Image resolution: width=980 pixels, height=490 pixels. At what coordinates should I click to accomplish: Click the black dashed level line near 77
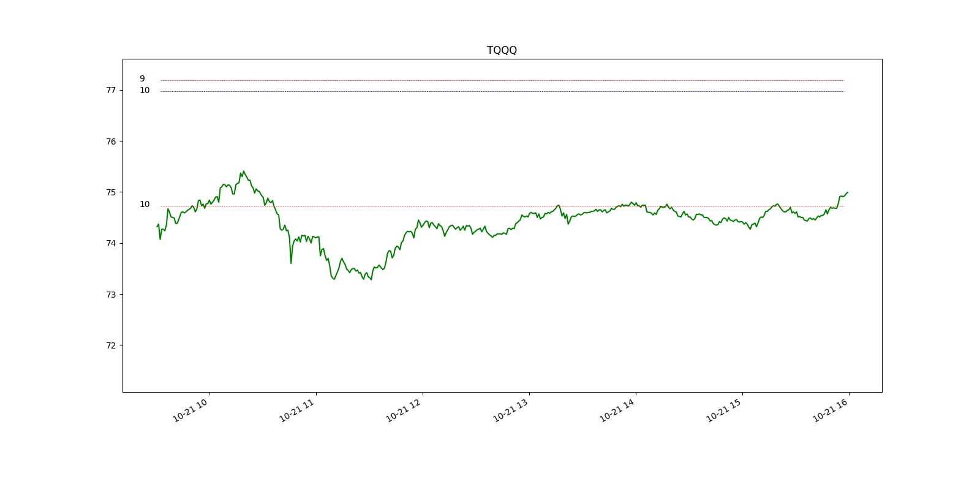[x=502, y=91]
